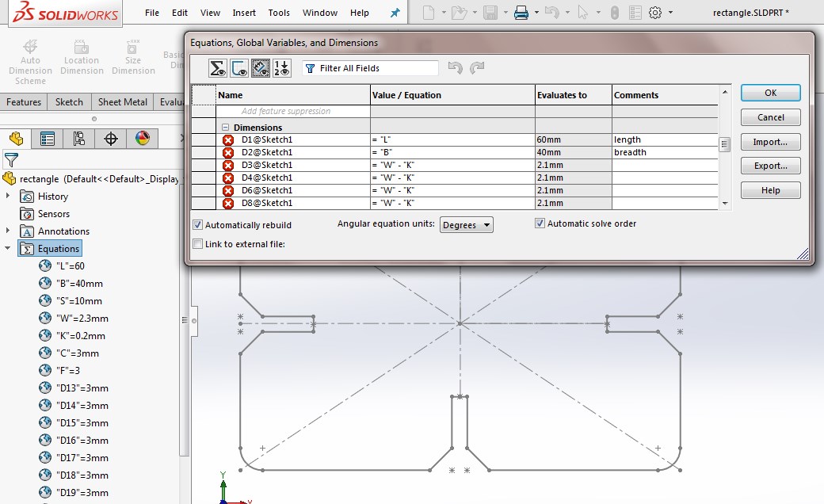Click Cancel in Equations dialog
This screenshot has width=824, height=504.
[770, 117]
